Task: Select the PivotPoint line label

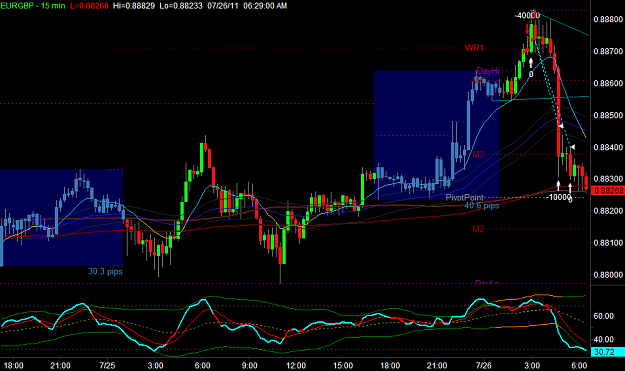Action: 464,197
